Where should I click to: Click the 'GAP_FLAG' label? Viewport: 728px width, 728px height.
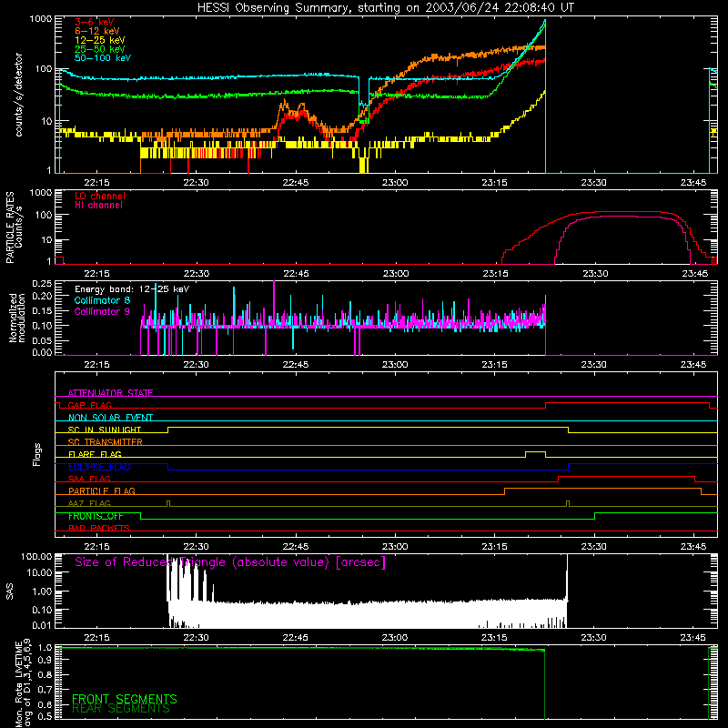(x=89, y=405)
